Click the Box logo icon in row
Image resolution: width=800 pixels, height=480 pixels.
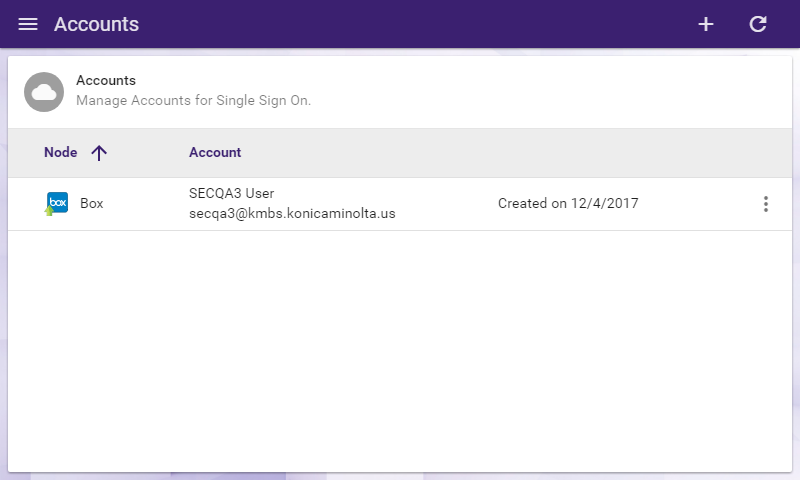(x=57, y=204)
